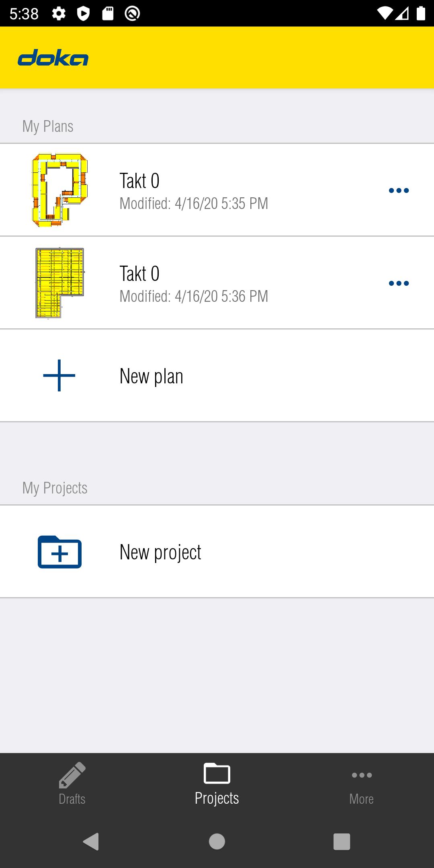Tap the settings gear in status bar

(59, 14)
